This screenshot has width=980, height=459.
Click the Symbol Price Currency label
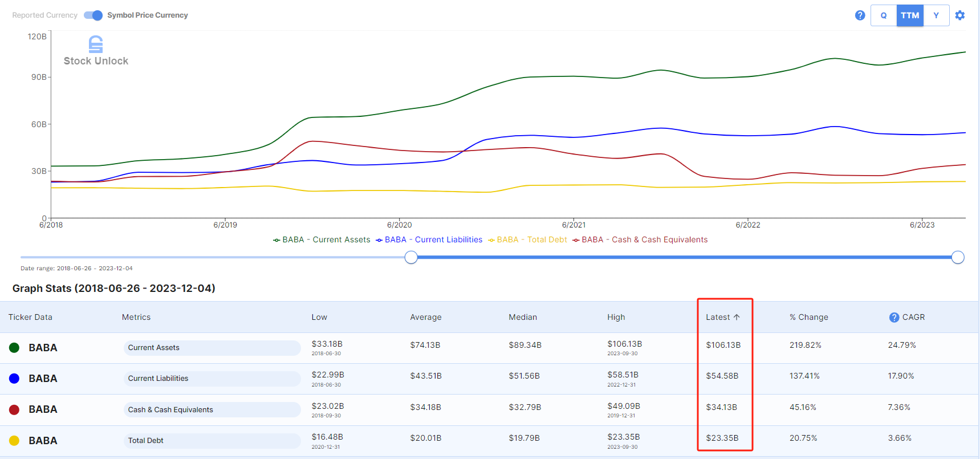(148, 15)
